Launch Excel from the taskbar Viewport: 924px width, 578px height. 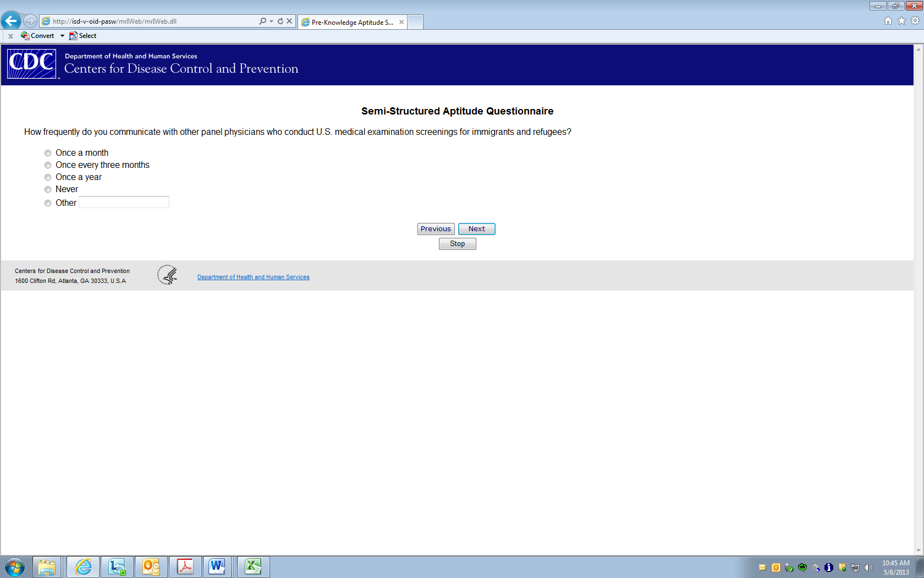pyautogui.click(x=253, y=566)
